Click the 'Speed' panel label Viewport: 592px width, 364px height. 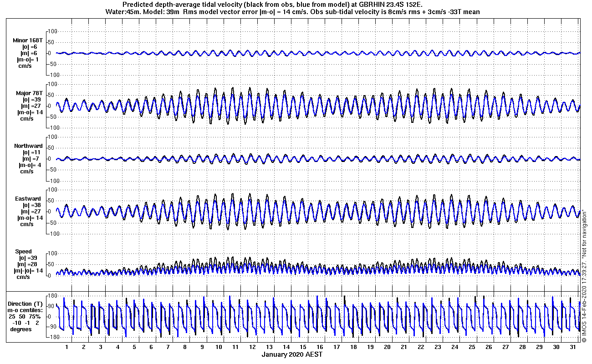[23, 252]
